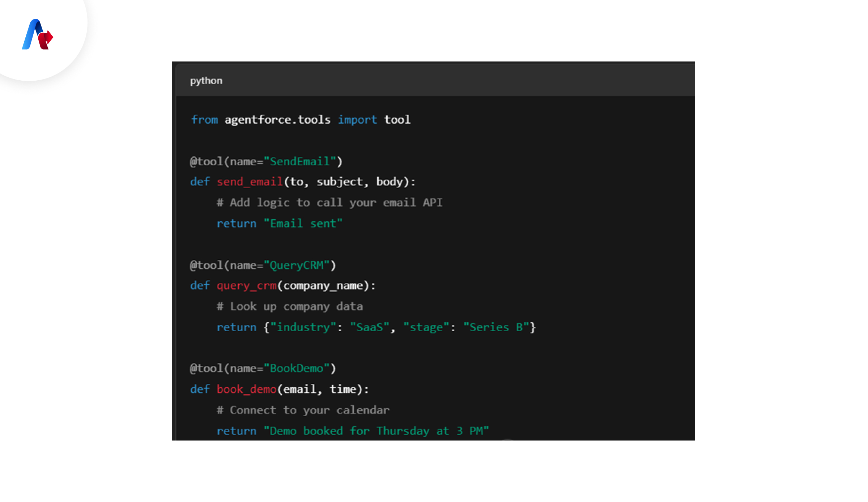Click the line return "Demo booked for Thursday at 3 PM"
This screenshot has width=868, height=502.
click(x=353, y=431)
